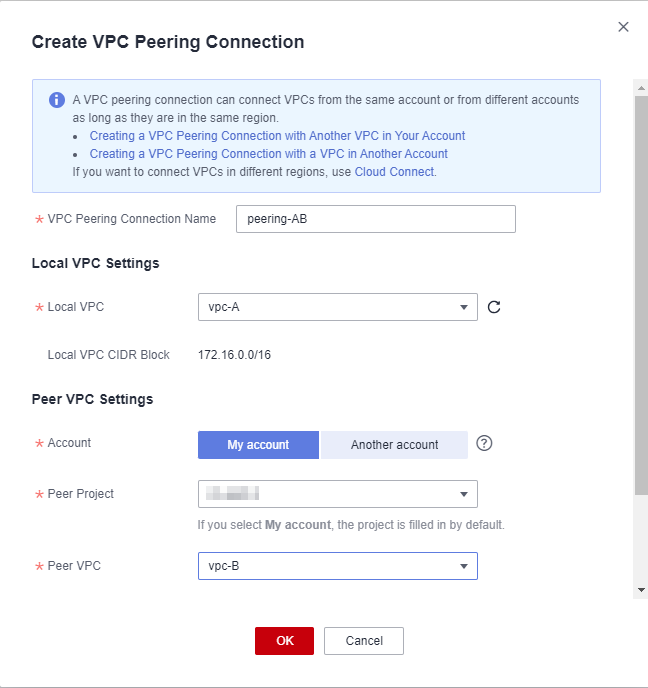The height and width of the screenshot is (688, 648).
Task: Click the scrollbar up arrow
Action: click(x=641, y=87)
